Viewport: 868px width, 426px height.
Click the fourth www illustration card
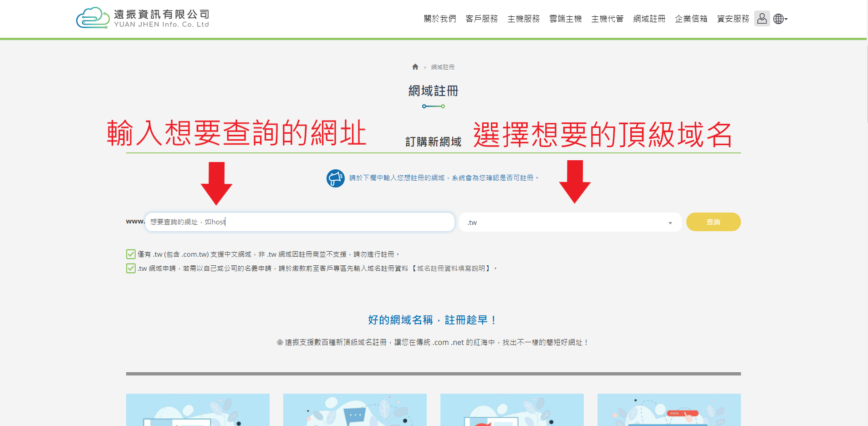[669, 410]
